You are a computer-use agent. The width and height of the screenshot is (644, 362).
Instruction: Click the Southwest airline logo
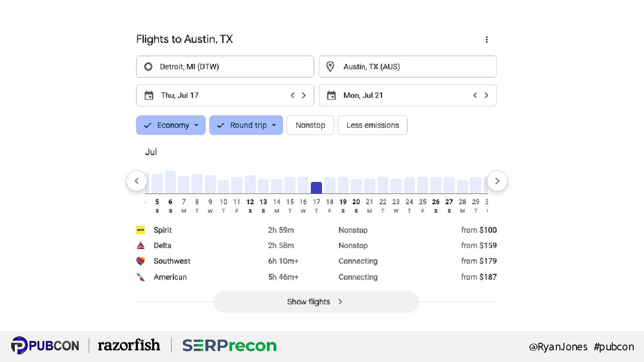point(140,261)
